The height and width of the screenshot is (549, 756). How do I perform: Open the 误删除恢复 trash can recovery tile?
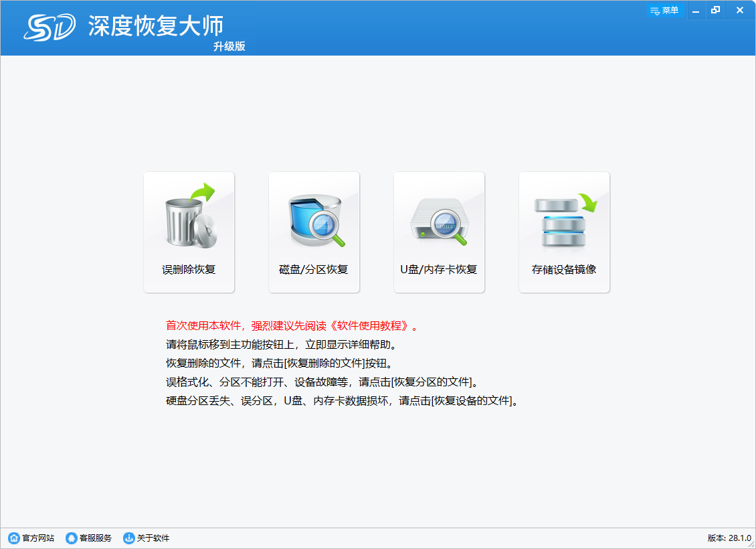[189, 232]
